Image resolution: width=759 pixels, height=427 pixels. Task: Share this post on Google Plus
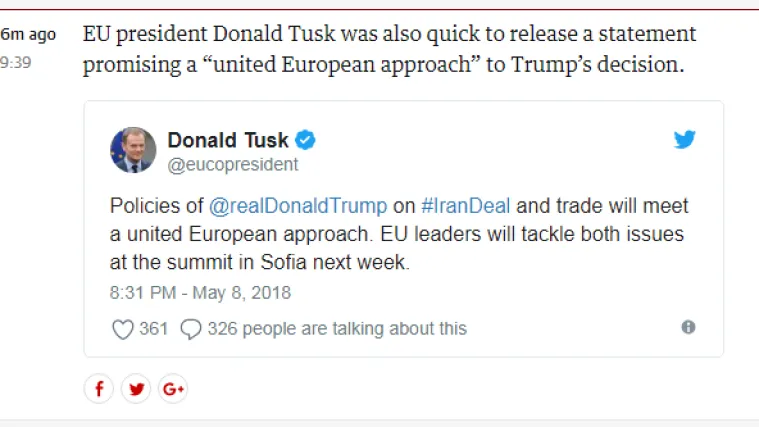pos(172,389)
